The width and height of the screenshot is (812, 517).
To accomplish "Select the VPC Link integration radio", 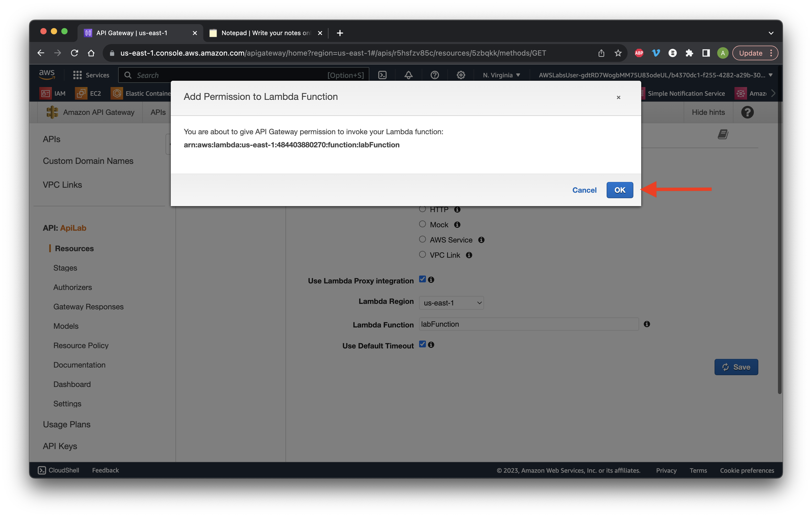I will pyautogui.click(x=422, y=255).
